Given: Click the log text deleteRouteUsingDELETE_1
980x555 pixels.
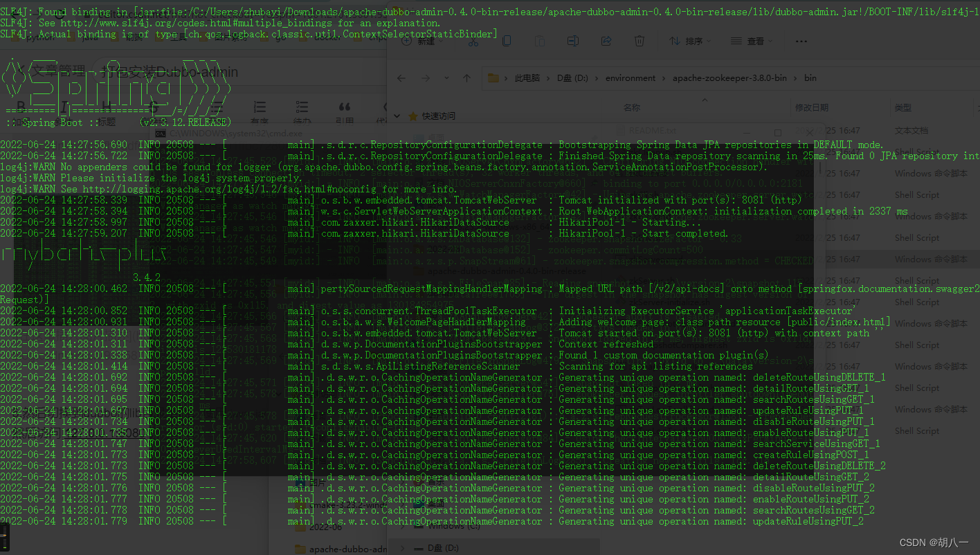Looking at the screenshot, I should coord(819,377).
